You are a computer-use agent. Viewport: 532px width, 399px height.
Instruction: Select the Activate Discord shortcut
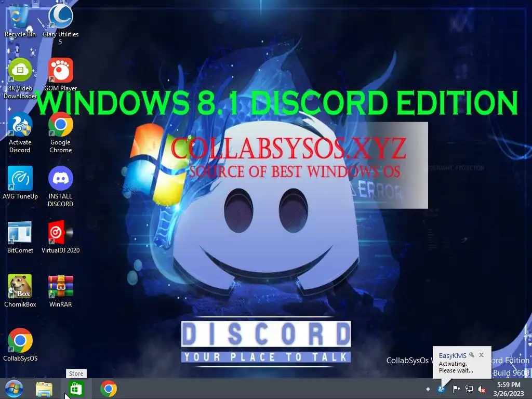click(20, 132)
